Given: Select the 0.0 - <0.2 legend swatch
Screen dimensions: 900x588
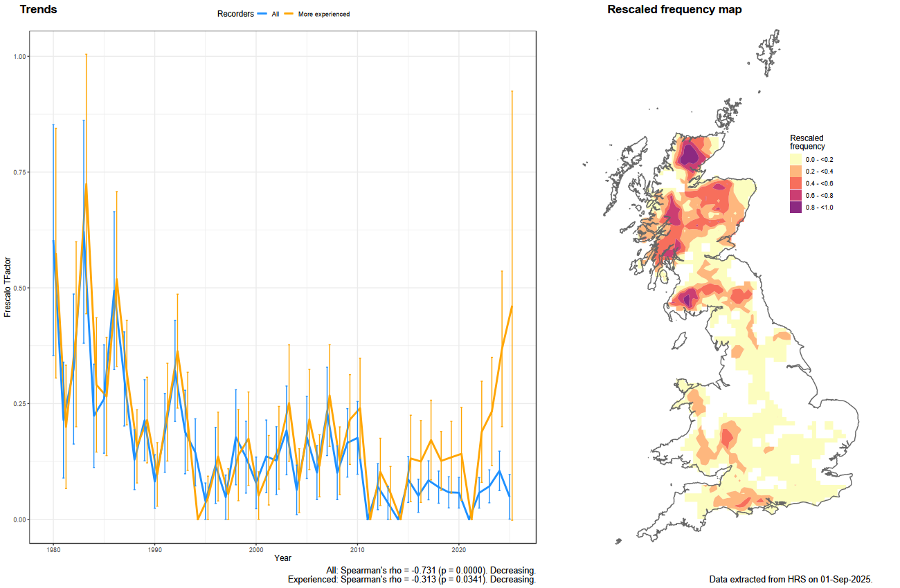Looking at the screenshot, I should pyautogui.click(x=796, y=160).
